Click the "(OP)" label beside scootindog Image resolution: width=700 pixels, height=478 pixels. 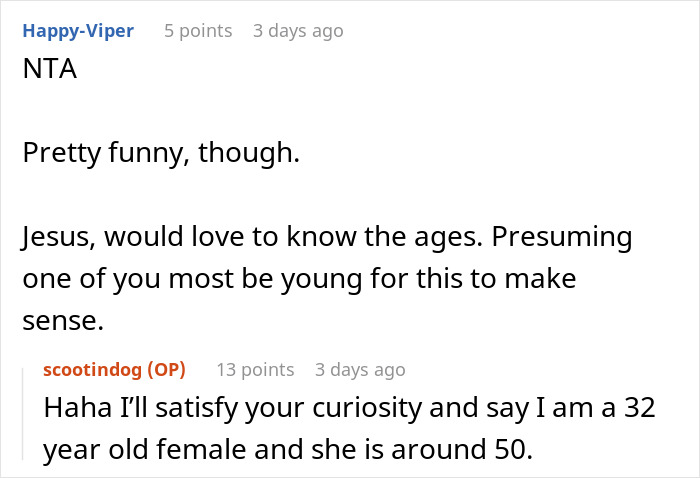166,370
